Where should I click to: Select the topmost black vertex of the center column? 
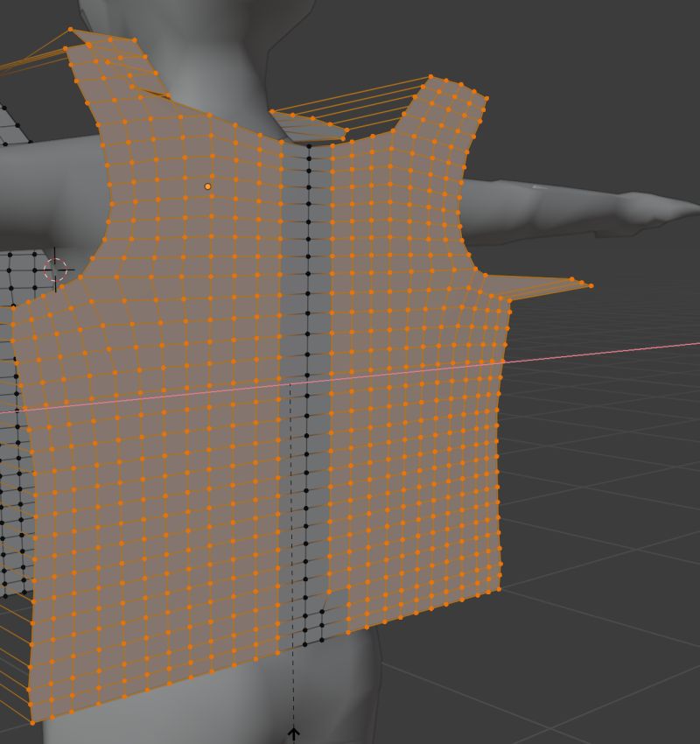[x=309, y=146]
